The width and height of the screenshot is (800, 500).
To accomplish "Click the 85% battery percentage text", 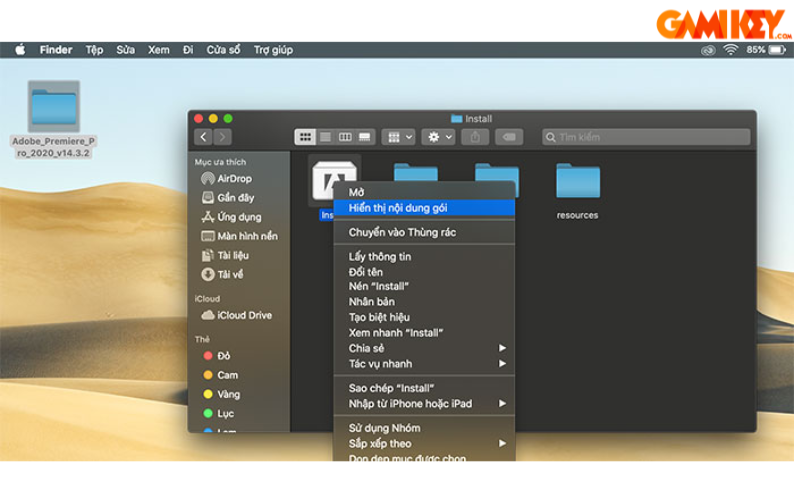I will click(x=756, y=50).
